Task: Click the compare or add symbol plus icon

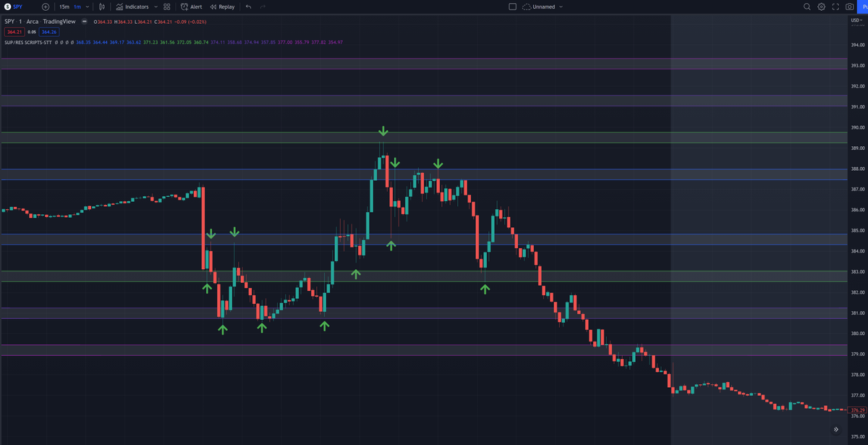Action: coord(46,7)
